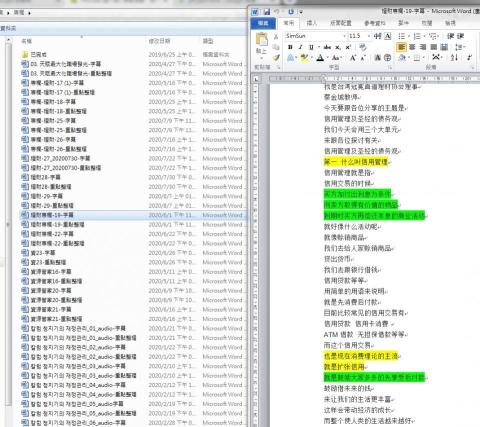Switch to the References (參考資料) tab
The height and width of the screenshot is (427, 480).
pos(375,23)
